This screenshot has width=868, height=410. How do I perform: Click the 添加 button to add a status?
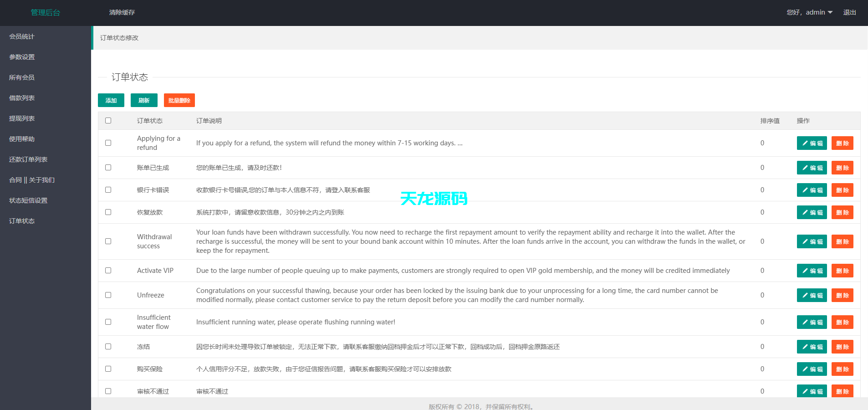(x=111, y=100)
